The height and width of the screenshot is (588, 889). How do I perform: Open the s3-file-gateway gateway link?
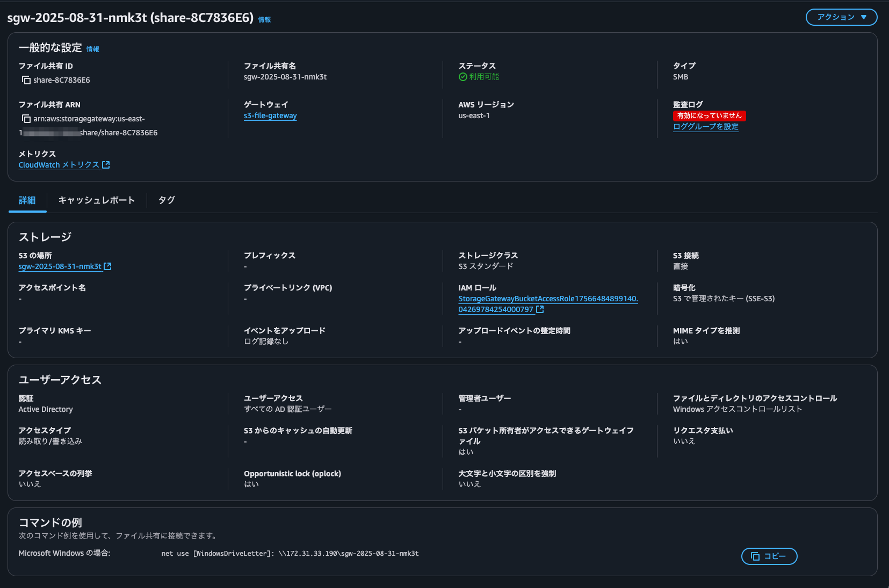tap(270, 115)
